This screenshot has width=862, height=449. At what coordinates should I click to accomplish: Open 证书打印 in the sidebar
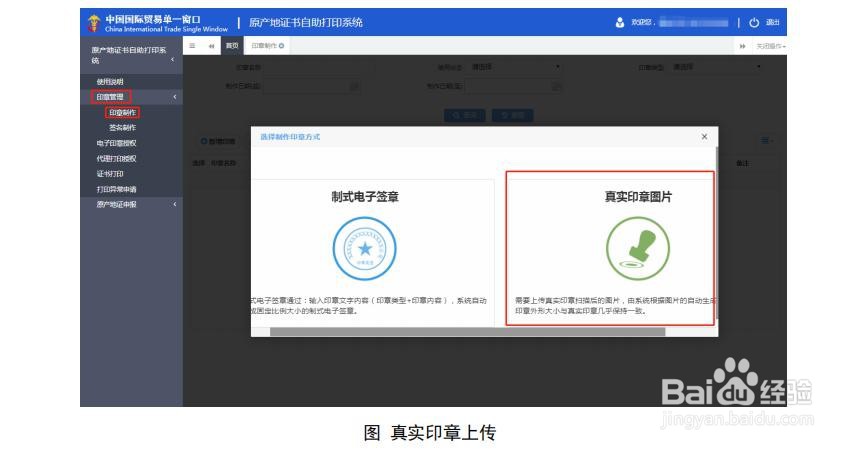click(110, 174)
